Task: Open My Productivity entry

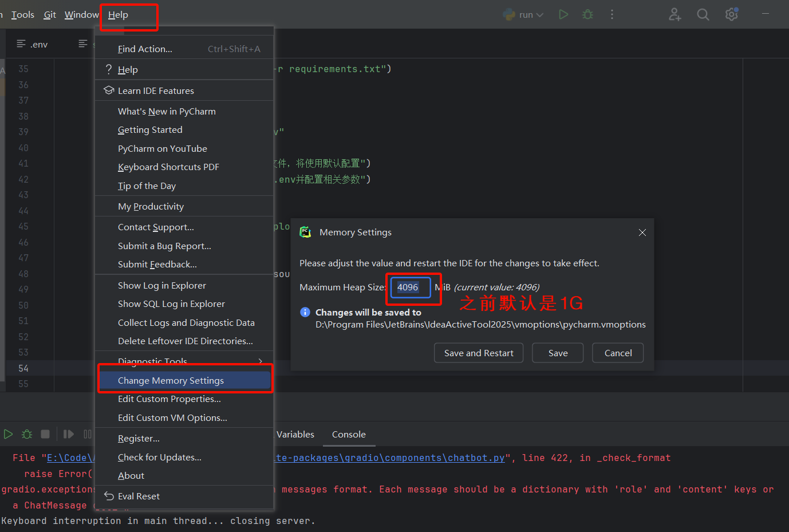Action: [x=184, y=206]
